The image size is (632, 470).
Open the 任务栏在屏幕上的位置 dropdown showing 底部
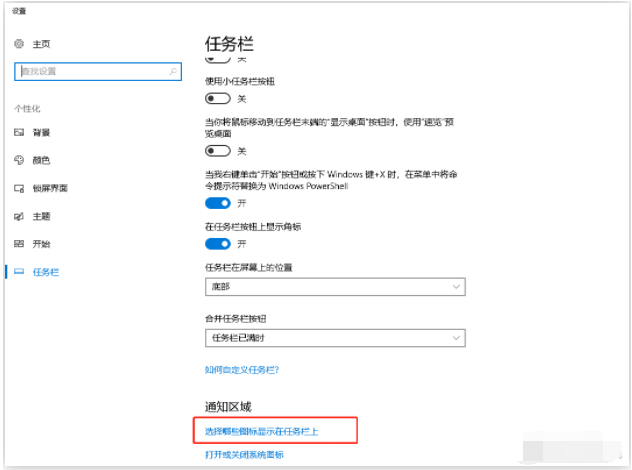(x=335, y=287)
